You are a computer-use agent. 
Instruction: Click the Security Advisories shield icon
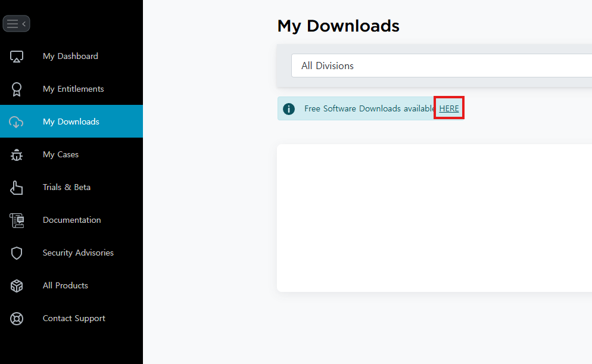coord(17,253)
